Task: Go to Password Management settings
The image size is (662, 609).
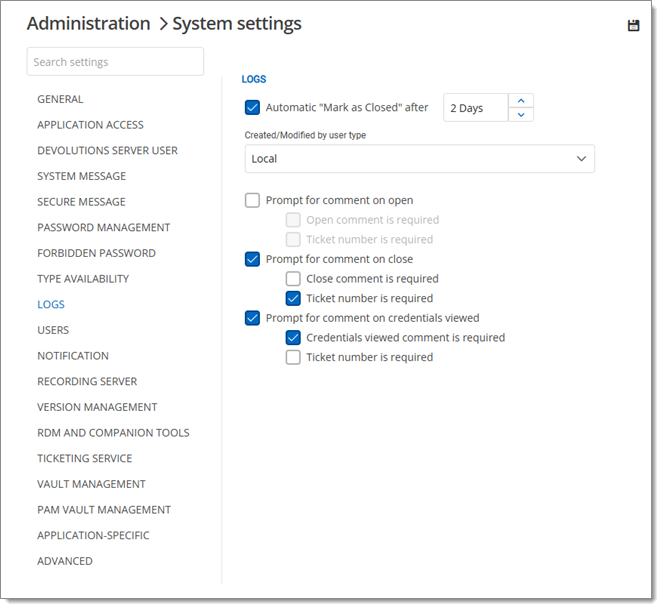Action: point(103,227)
